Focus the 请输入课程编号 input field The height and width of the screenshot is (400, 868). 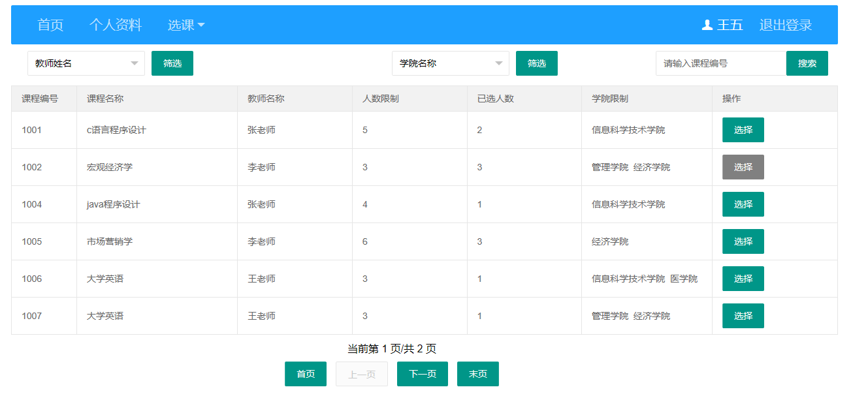(720, 63)
